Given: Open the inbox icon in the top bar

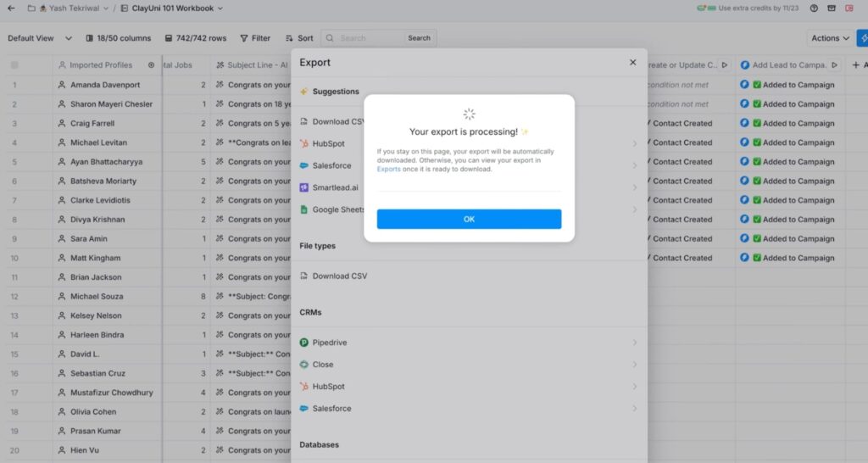Looking at the screenshot, I should click(832, 8).
